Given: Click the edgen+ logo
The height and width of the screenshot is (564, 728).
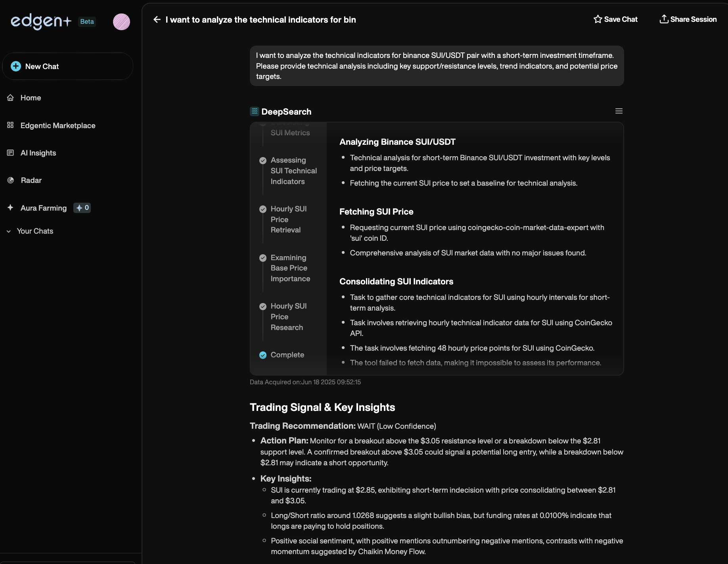Looking at the screenshot, I should [x=41, y=21].
